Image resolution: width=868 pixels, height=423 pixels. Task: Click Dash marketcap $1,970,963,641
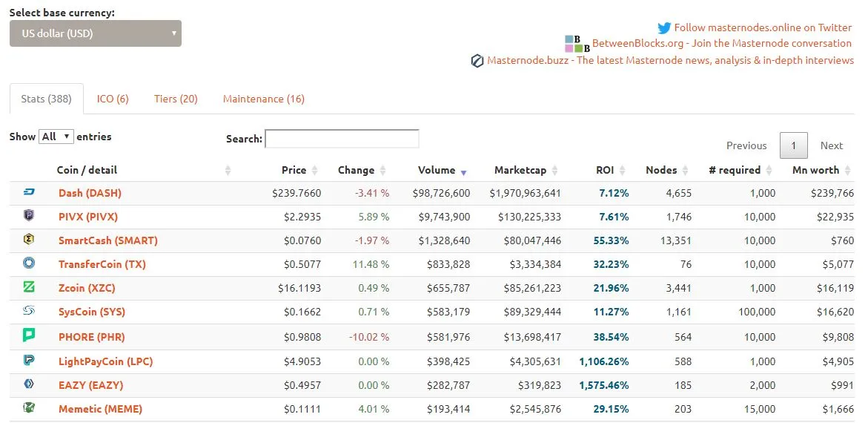pyautogui.click(x=525, y=194)
